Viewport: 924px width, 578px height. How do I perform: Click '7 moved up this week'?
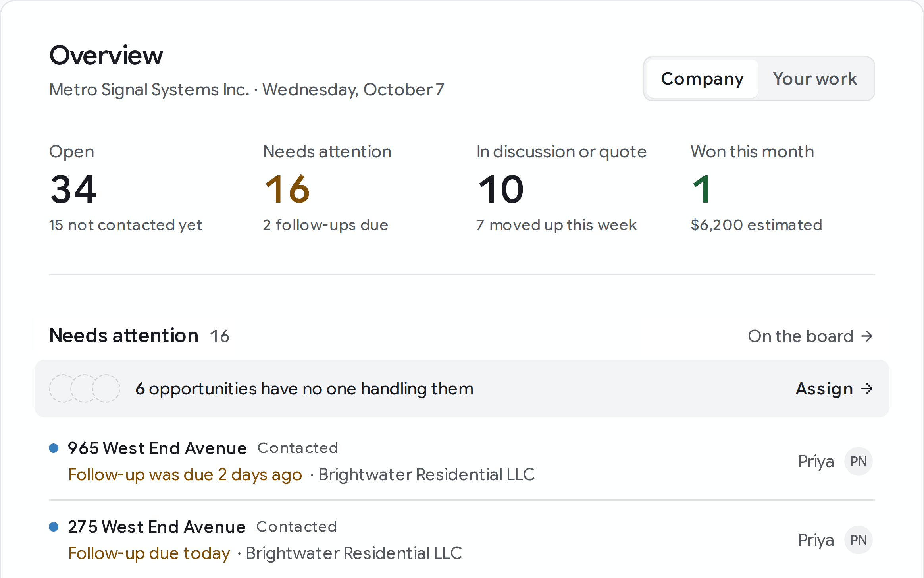(x=556, y=225)
